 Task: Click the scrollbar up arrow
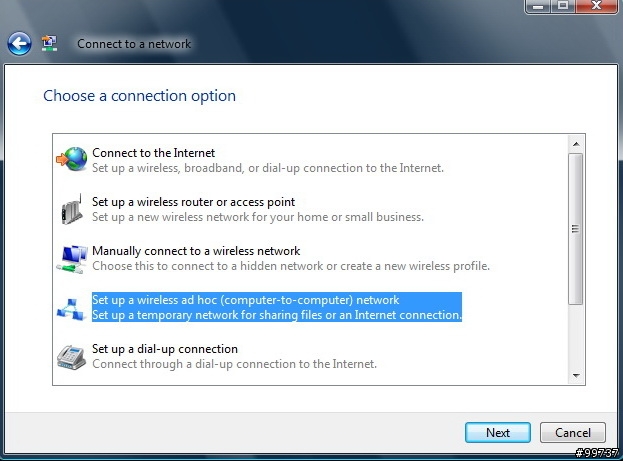[x=576, y=144]
